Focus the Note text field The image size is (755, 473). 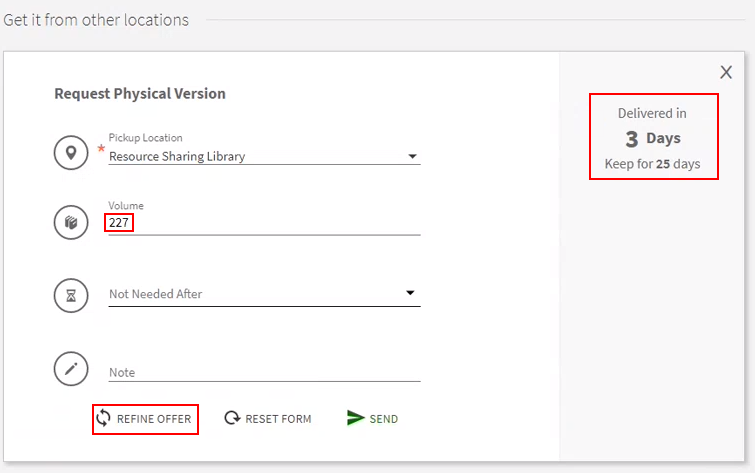coord(264,372)
